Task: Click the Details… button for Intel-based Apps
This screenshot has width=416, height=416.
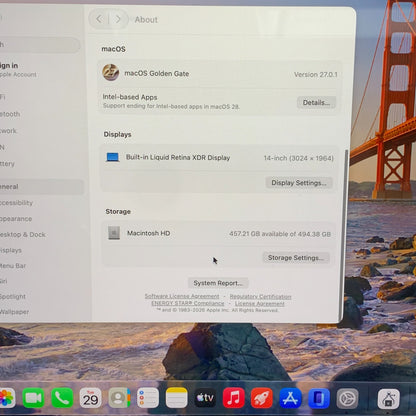Action: coord(316,103)
